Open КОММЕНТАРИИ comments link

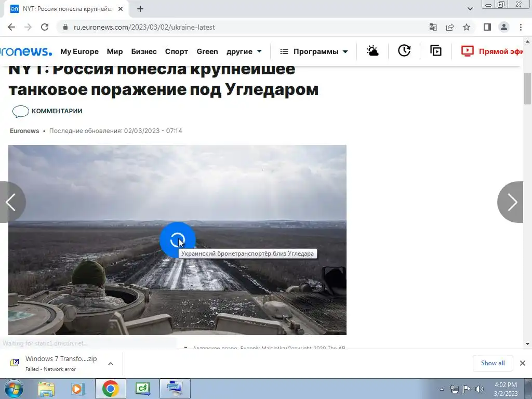(x=47, y=111)
